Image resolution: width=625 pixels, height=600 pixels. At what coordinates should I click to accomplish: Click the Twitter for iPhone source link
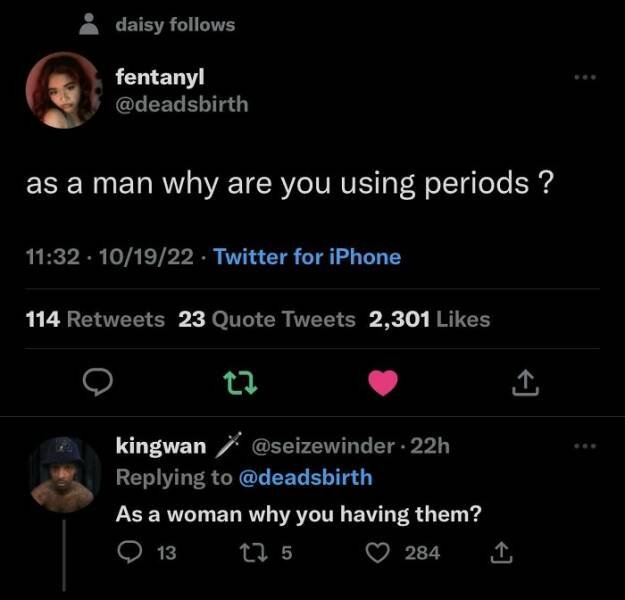coord(307,257)
